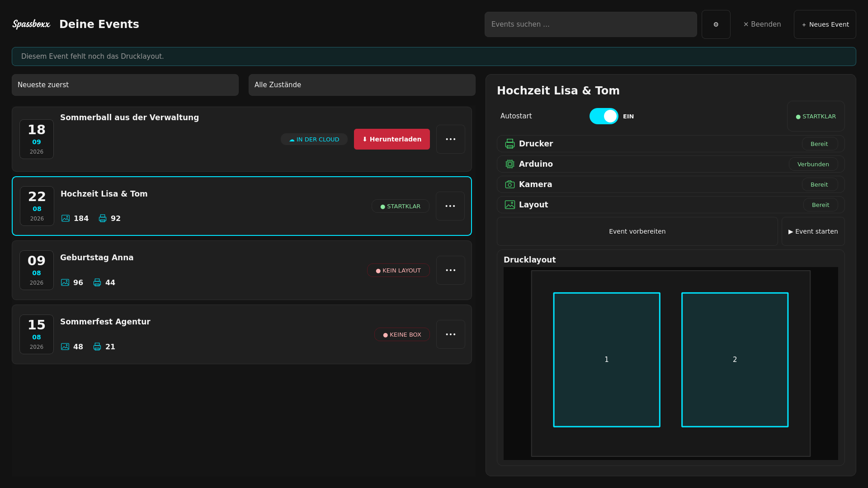Click the 'KEIN LAYOUT' badge
This screenshot has width=868, height=488.
(398, 270)
